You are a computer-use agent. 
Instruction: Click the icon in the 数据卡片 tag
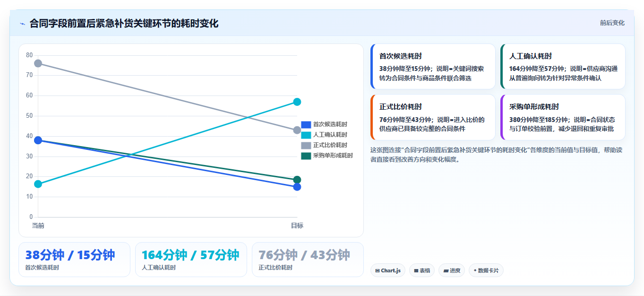[x=475, y=271]
